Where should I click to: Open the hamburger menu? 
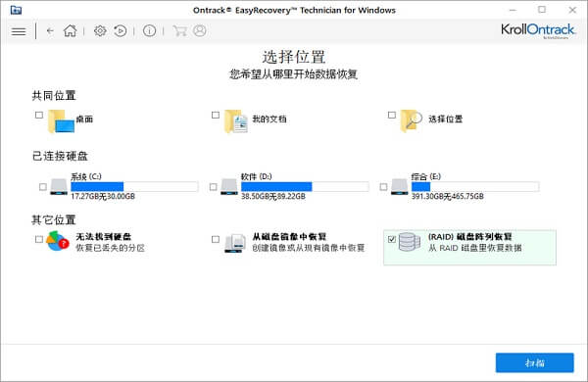[19, 31]
